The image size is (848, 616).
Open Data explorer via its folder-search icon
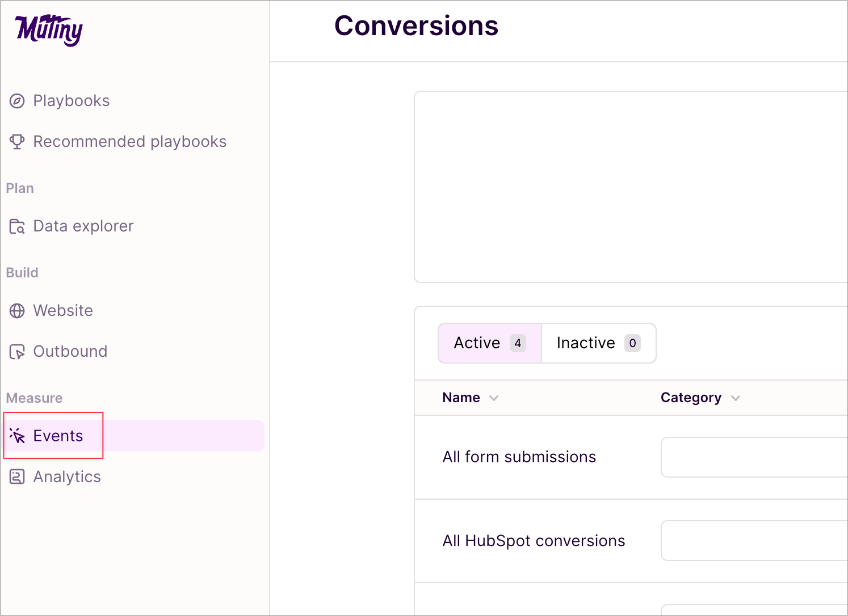pyautogui.click(x=17, y=226)
